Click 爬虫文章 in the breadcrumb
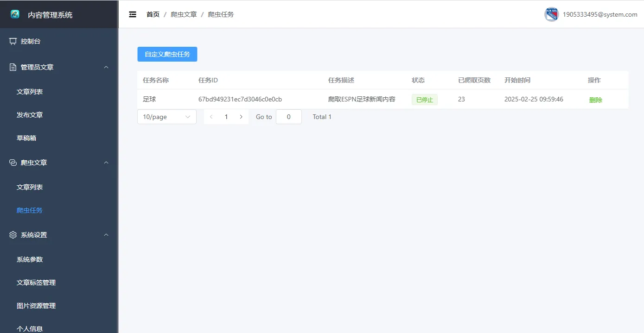Viewport: 644px width, 333px height. pos(184,14)
